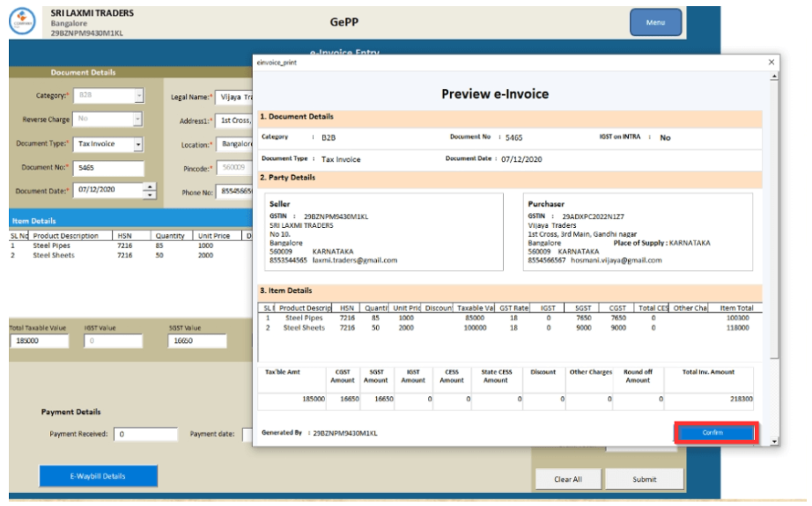812x506 pixels.
Task: Open E-Waybill Details
Action: click(99, 476)
